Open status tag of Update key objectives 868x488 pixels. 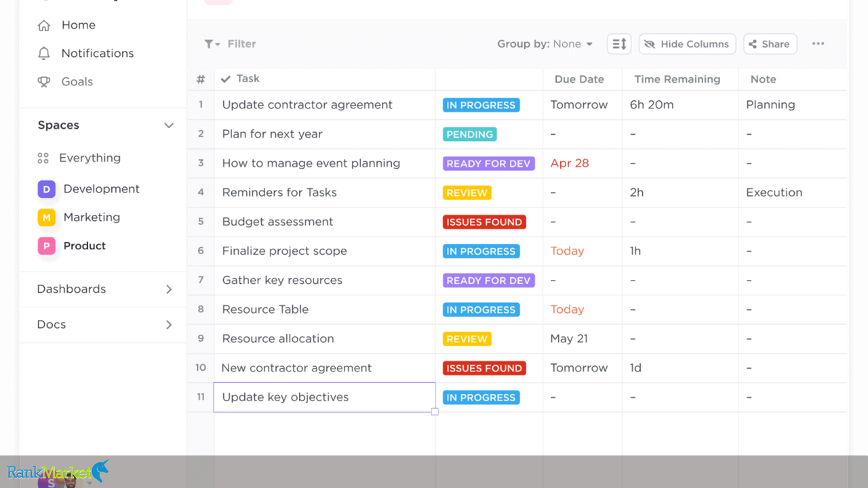[481, 397]
